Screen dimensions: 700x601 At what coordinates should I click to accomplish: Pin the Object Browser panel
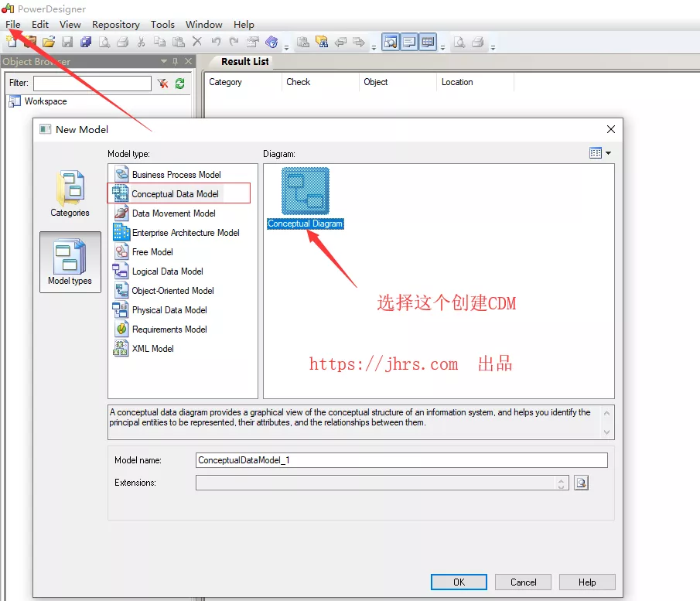(x=175, y=61)
